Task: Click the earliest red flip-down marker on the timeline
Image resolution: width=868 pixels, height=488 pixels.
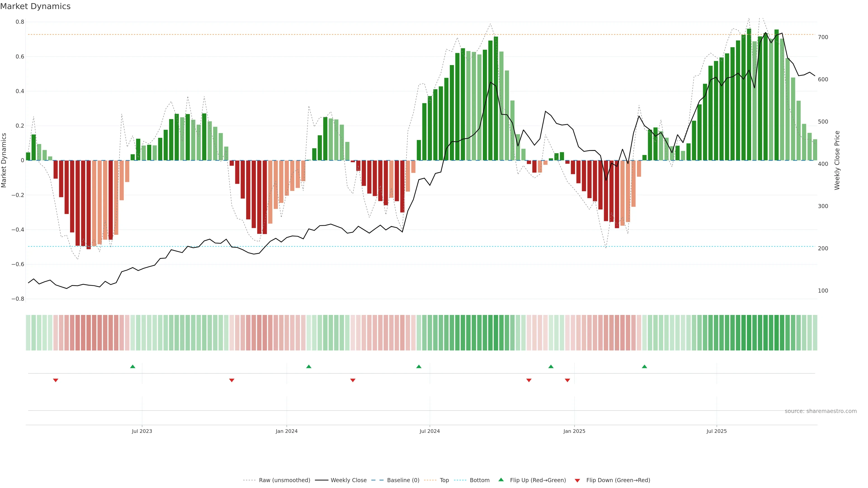Action: point(56,380)
